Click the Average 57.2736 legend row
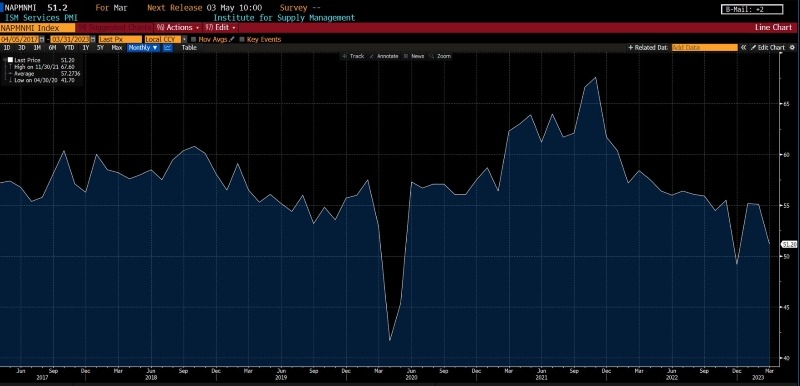 [47, 73]
